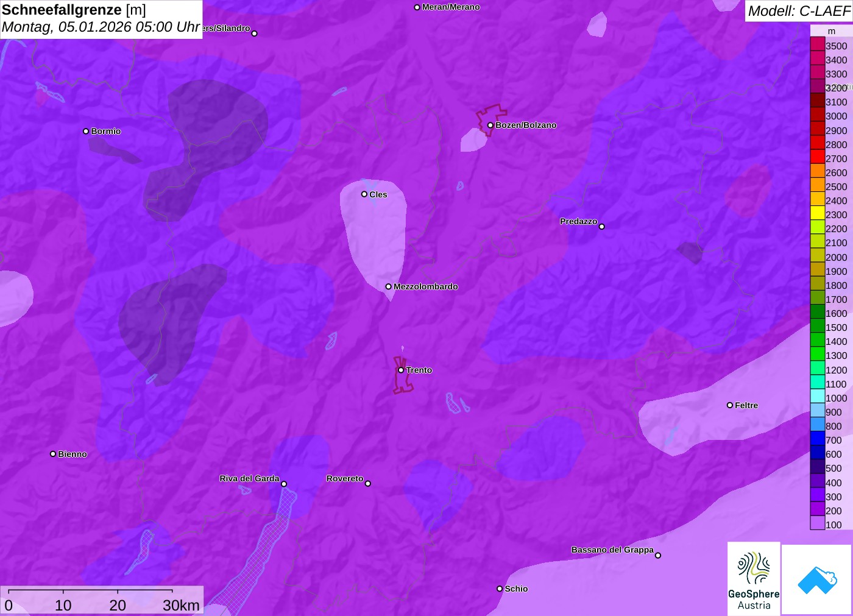Select the "Montag, 05.01.2026 05:00 Uhr" timestamp
The height and width of the screenshot is (616, 853).
[x=101, y=27]
